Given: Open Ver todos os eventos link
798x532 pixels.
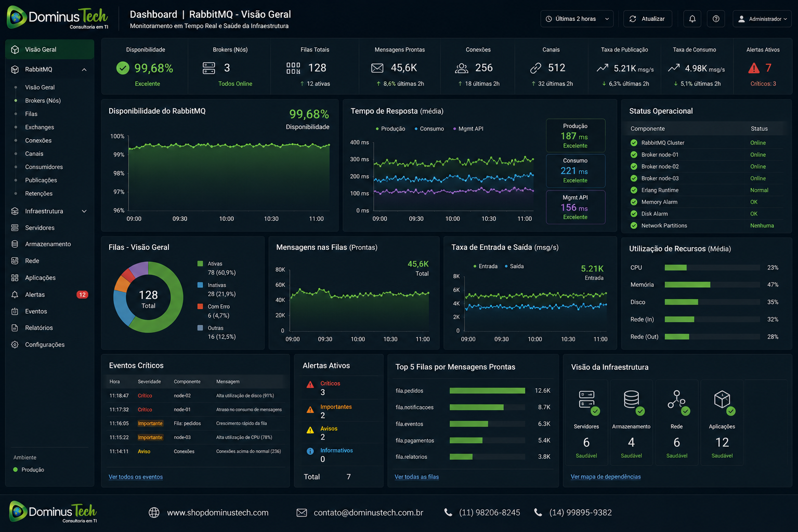Looking at the screenshot, I should (x=136, y=477).
